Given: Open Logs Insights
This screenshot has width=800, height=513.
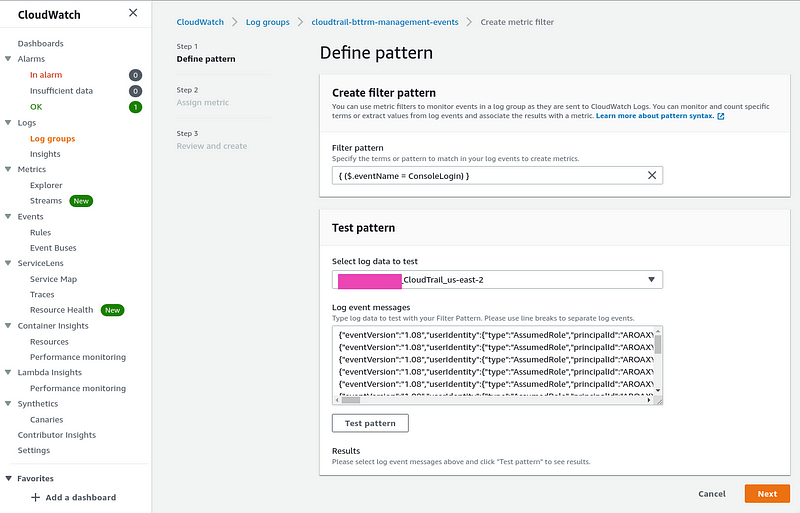Looking at the screenshot, I should pyautogui.click(x=45, y=154).
